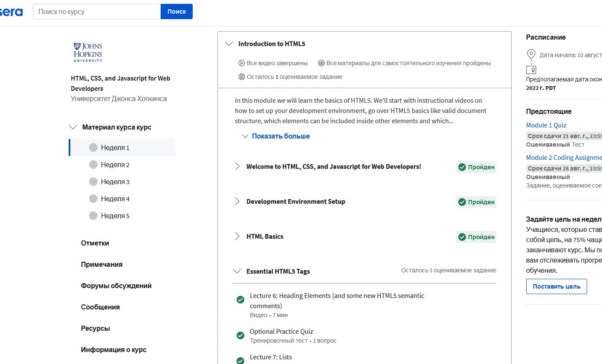Click the location pin icon by Дата начала
Screen dimensions: 602x364
point(531,55)
